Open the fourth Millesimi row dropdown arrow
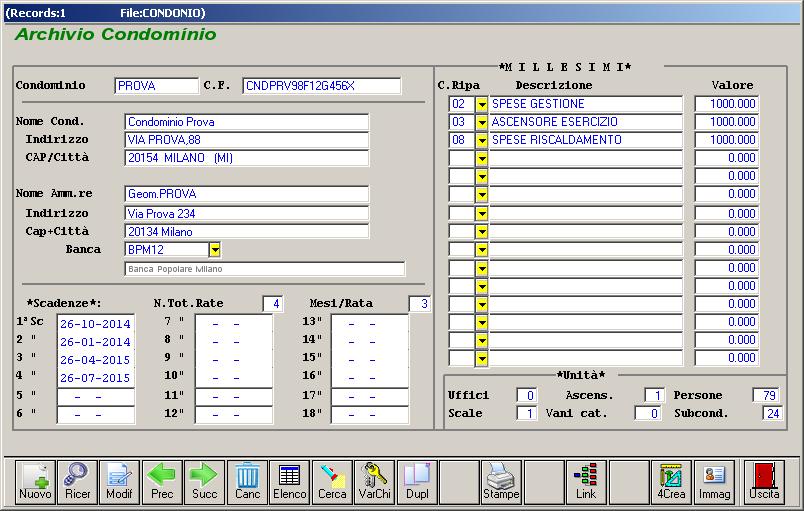The height and width of the screenshot is (511, 804). tap(481, 158)
